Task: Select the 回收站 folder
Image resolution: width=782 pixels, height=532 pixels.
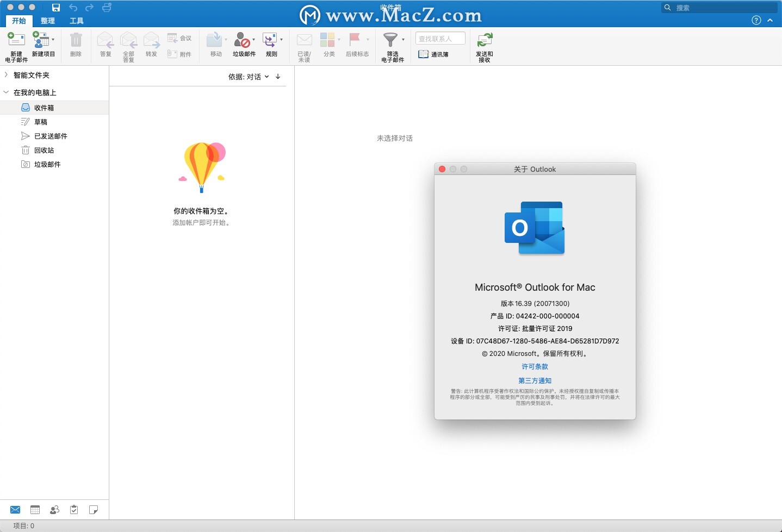Action: (x=54, y=150)
